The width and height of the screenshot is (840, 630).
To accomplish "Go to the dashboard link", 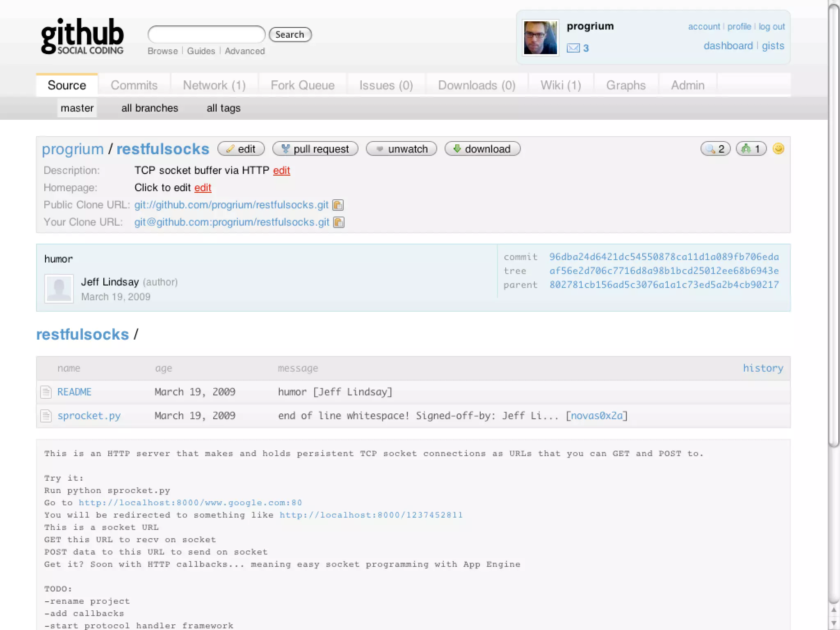I will click(x=728, y=46).
